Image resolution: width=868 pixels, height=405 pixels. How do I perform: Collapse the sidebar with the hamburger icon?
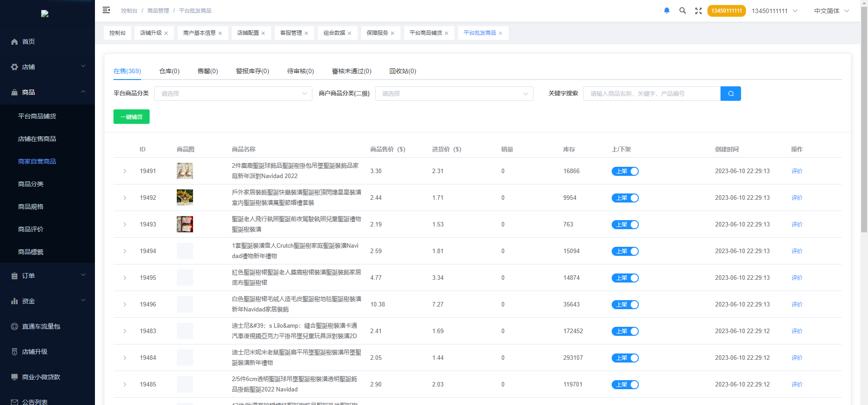point(106,10)
